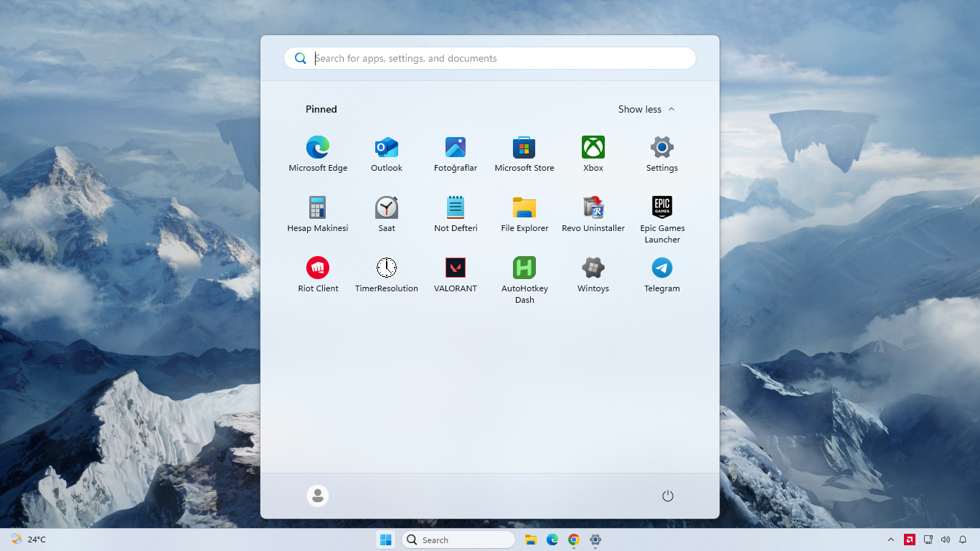The height and width of the screenshot is (551, 980).
Task: Launch the Outlook pinned app
Action: point(387,154)
